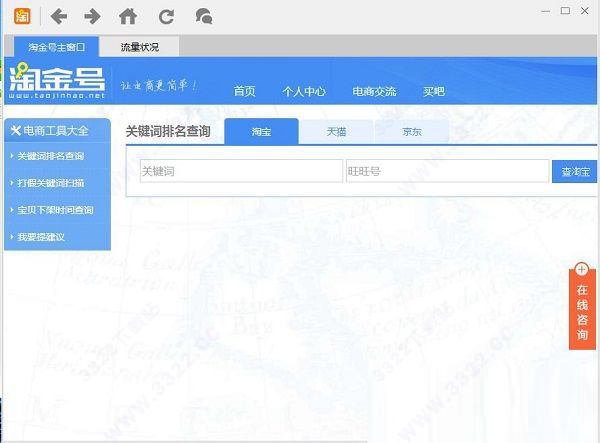Click the 关键词排名查询 page heading
The width and height of the screenshot is (600, 443).
(x=168, y=131)
